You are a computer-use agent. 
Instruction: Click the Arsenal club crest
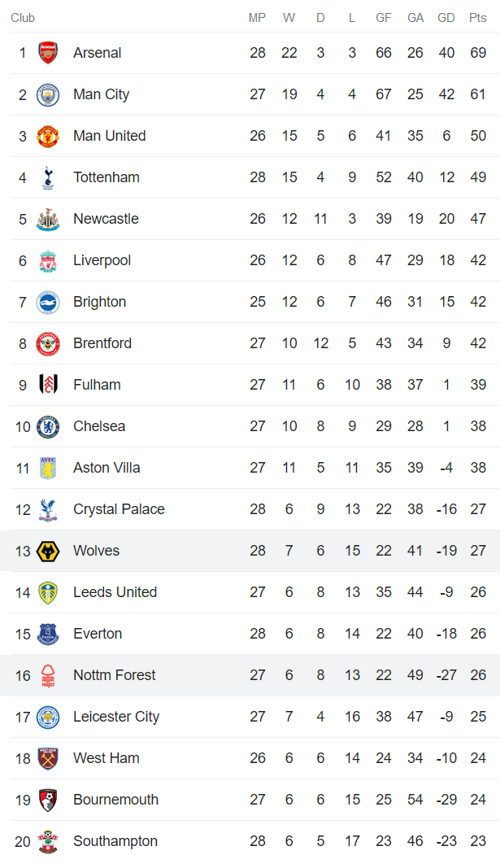(48, 53)
